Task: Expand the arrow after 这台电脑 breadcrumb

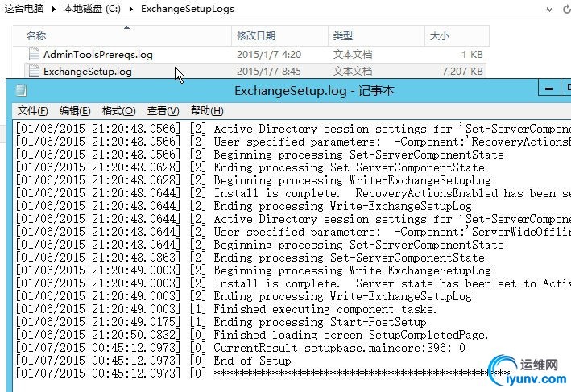Action: pos(54,9)
